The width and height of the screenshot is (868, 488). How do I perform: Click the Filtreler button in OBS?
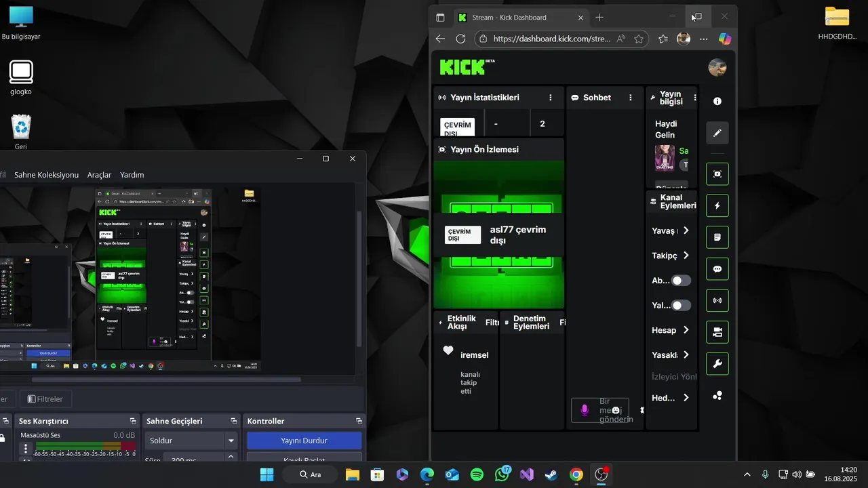(x=45, y=399)
